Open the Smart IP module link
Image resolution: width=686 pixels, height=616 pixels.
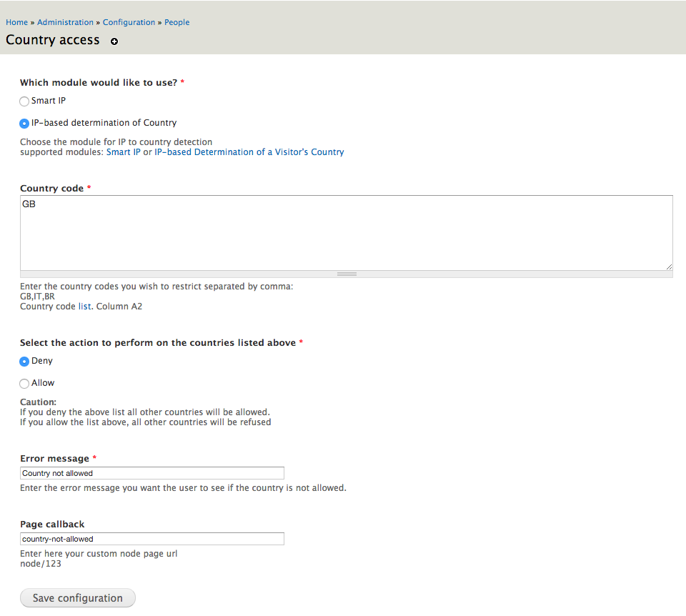coord(124,152)
